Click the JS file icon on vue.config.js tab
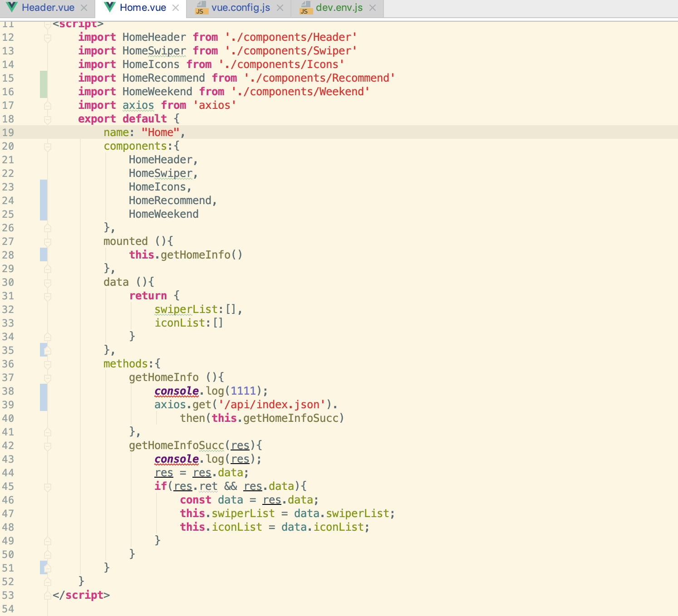678x616 pixels. coord(201,8)
